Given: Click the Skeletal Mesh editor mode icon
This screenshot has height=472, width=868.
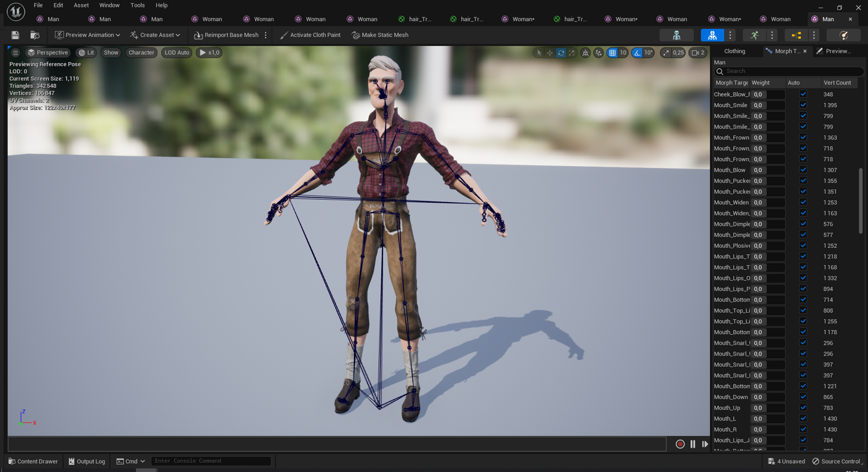Looking at the screenshot, I should point(712,35).
